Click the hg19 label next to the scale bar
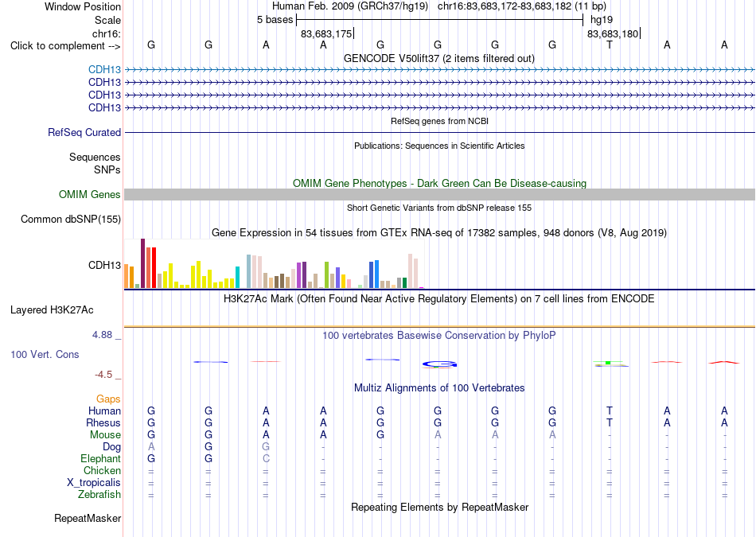Image resolution: width=756 pixels, height=537 pixels. coord(602,20)
